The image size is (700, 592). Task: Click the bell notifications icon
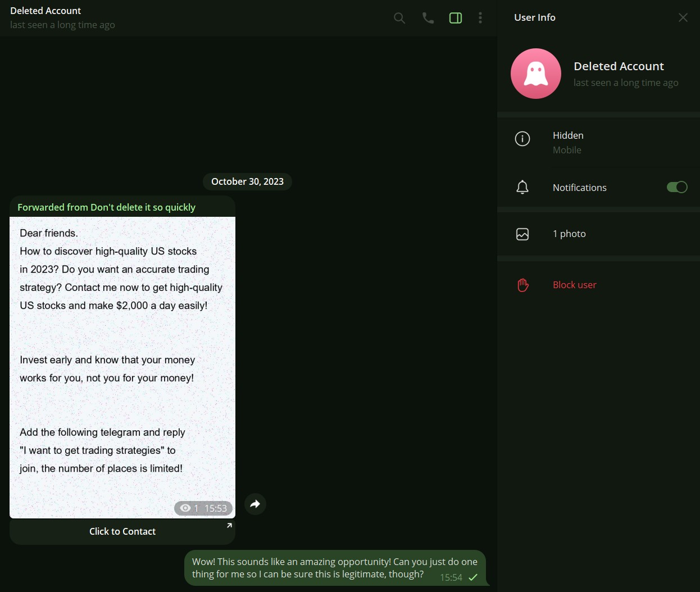point(522,187)
